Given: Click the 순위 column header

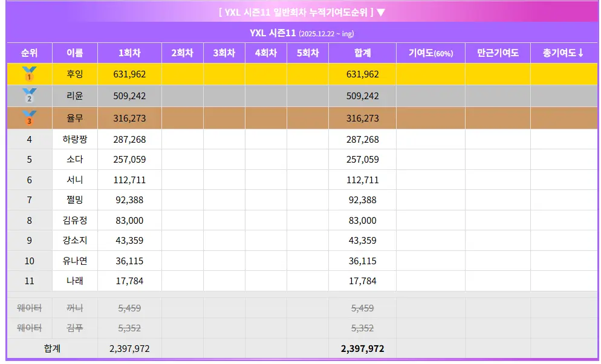Looking at the screenshot, I should [29, 53].
